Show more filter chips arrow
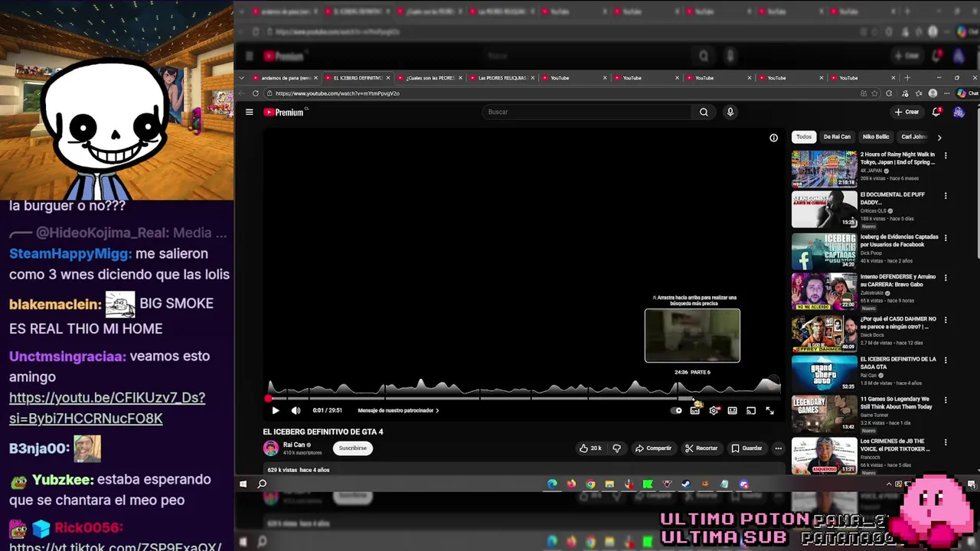The width and height of the screenshot is (980, 551). (939, 137)
